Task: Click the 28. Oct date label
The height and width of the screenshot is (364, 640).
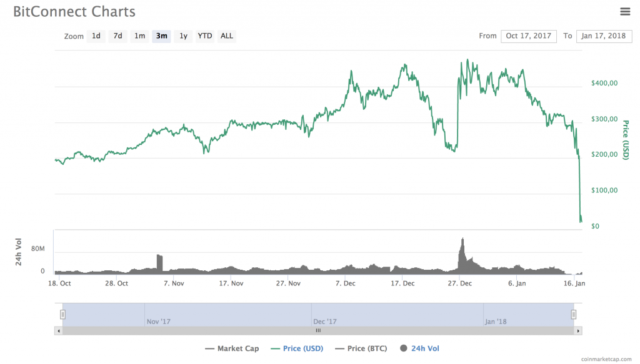Action: (x=116, y=283)
